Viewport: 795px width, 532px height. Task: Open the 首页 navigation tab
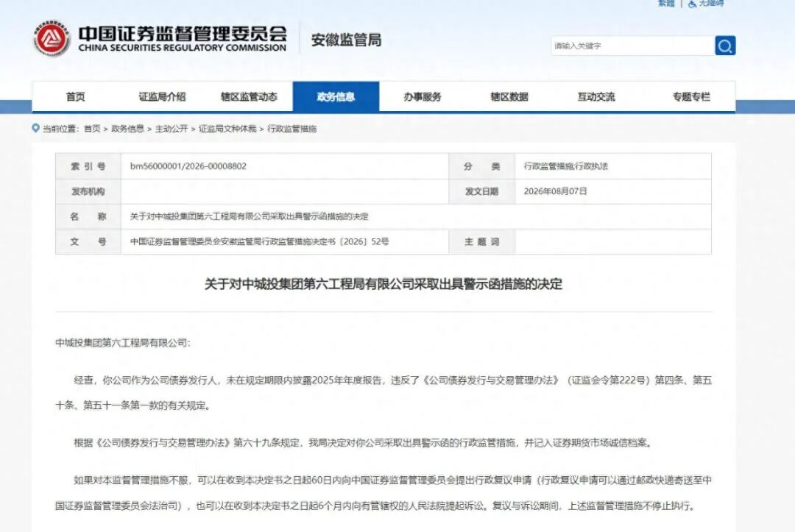[x=76, y=96]
